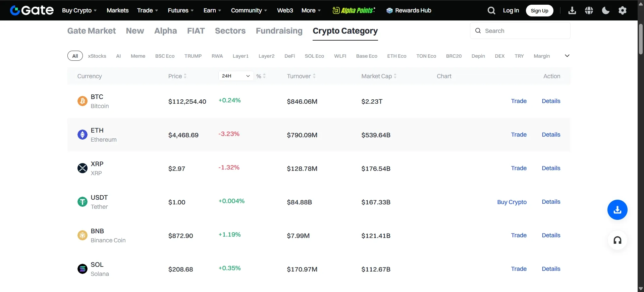
Task: Filter by TRUMP category
Action: pos(193,56)
